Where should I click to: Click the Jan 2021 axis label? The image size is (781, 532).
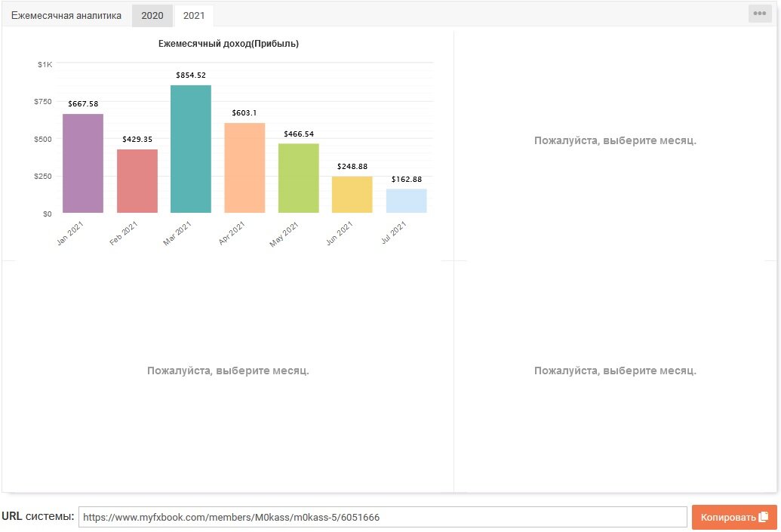(70, 233)
